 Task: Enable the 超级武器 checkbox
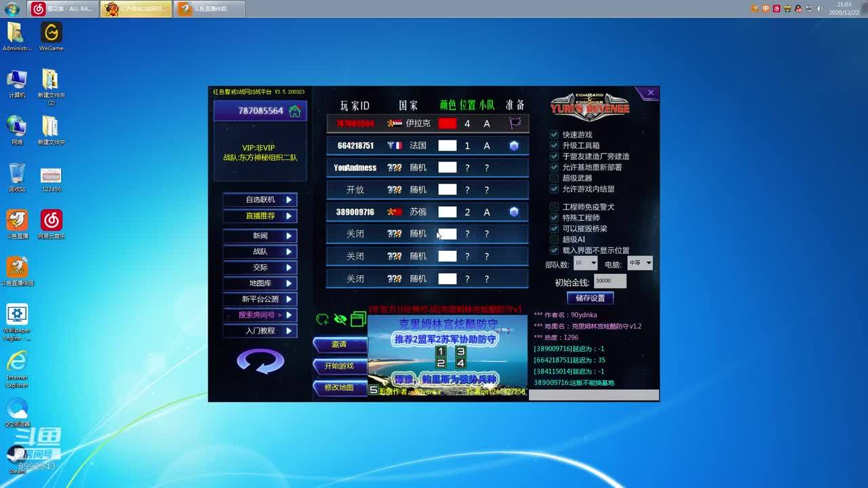coord(554,178)
